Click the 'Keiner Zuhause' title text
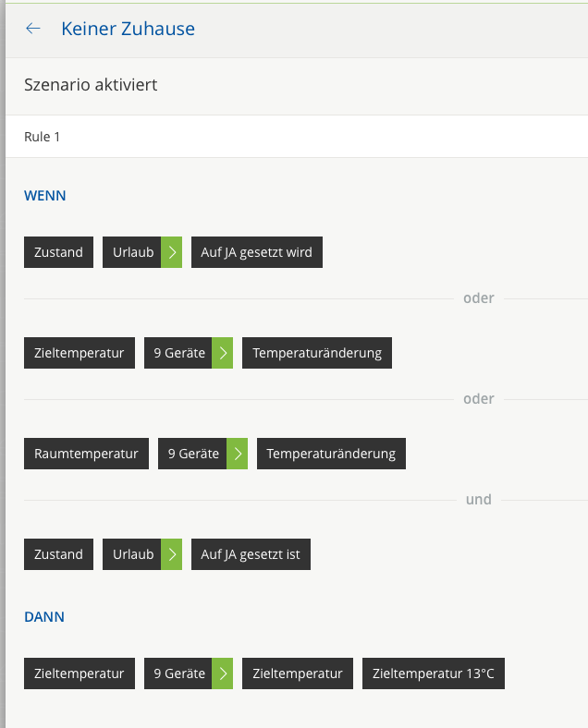The width and height of the screenshot is (588, 728). tap(128, 29)
